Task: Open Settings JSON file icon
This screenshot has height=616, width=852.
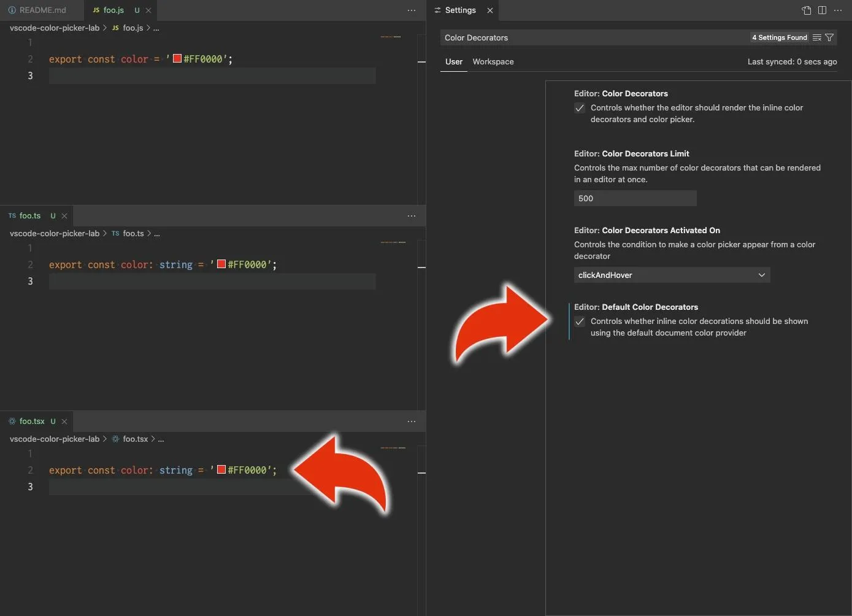Action: tap(806, 10)
